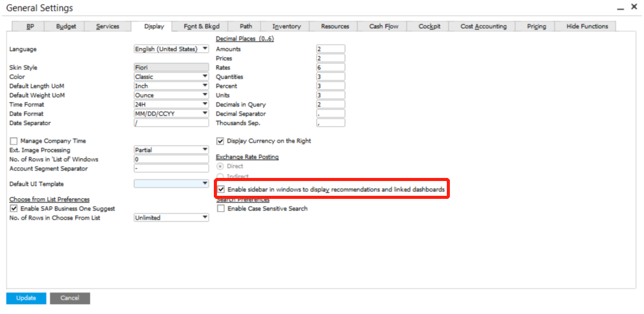
Task: Toggle the Manage Company Time checkbox
Action: [14, 141]
